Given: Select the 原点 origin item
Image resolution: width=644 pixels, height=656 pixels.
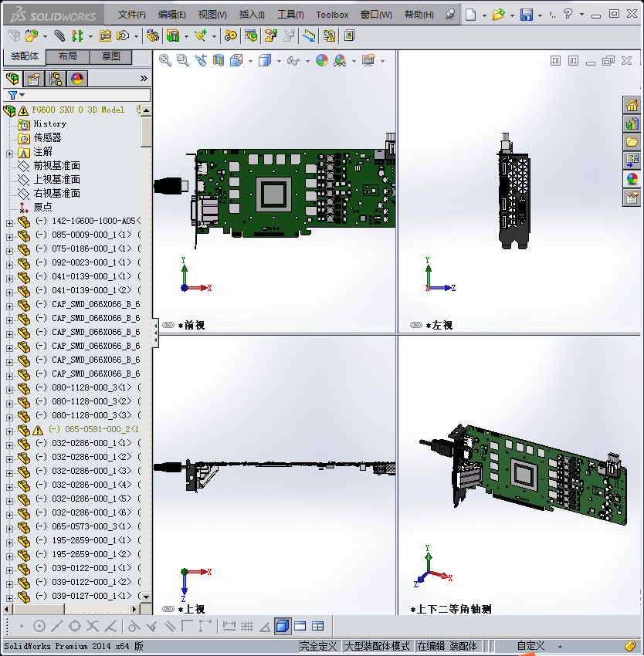Looking at the screenshot, I should (x=42, y=207).
